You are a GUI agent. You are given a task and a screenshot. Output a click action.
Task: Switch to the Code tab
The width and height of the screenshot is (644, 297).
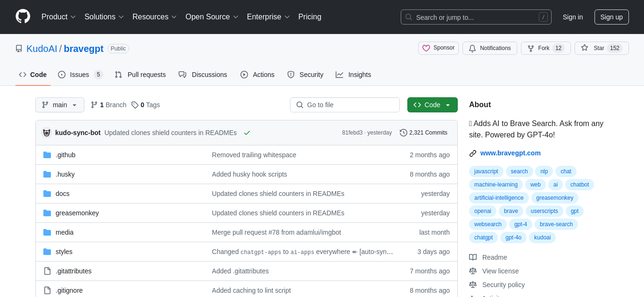(33, 75)
